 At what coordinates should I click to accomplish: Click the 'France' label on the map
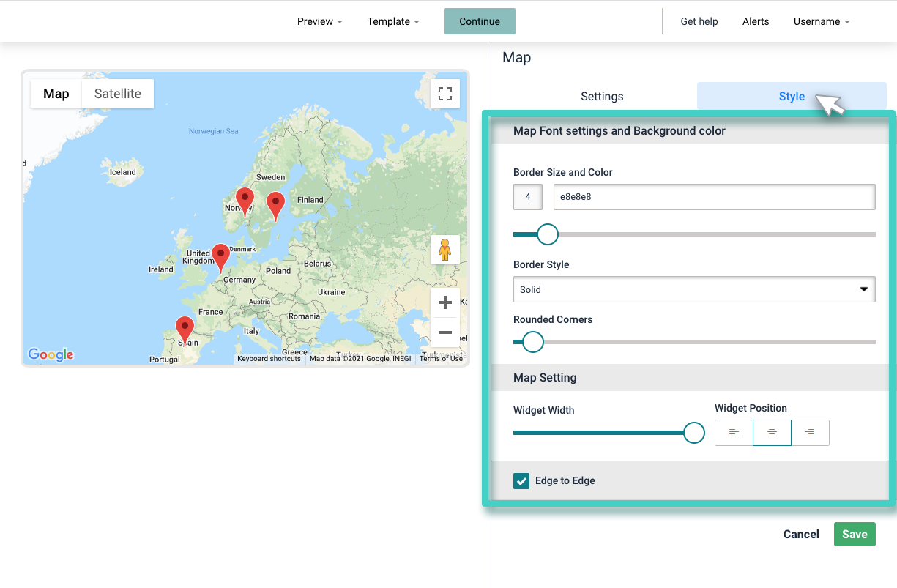click(211, 312)
